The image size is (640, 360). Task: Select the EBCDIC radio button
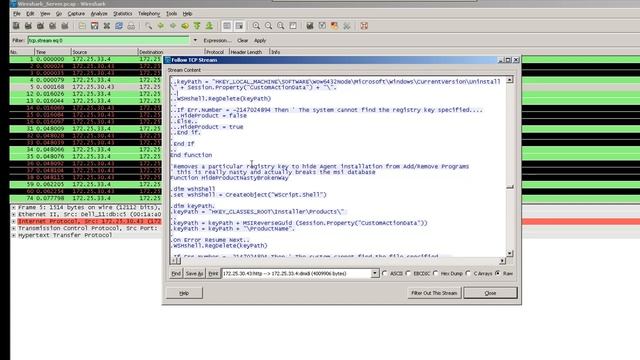408,273
